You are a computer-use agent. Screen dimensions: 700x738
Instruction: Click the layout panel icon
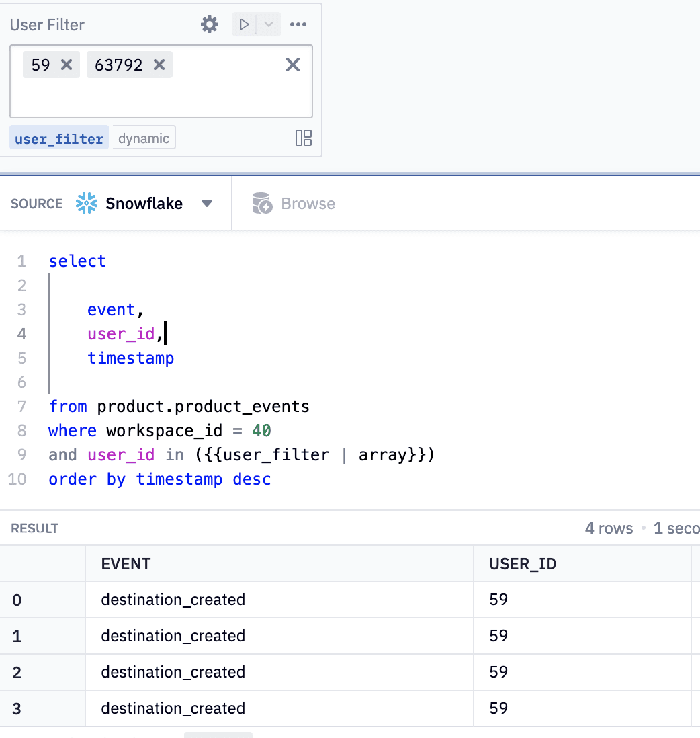pos(304,138)
